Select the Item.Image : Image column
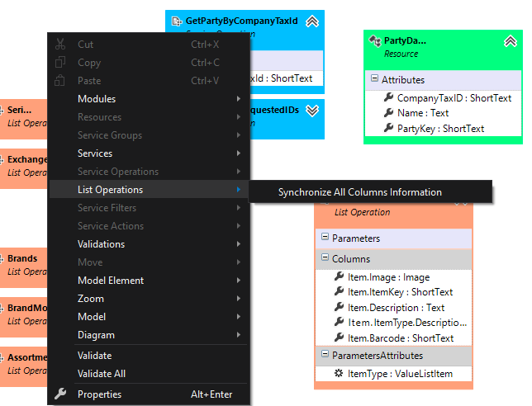The image size is (532, 406). pyautogui.click(x=388, y=277)
